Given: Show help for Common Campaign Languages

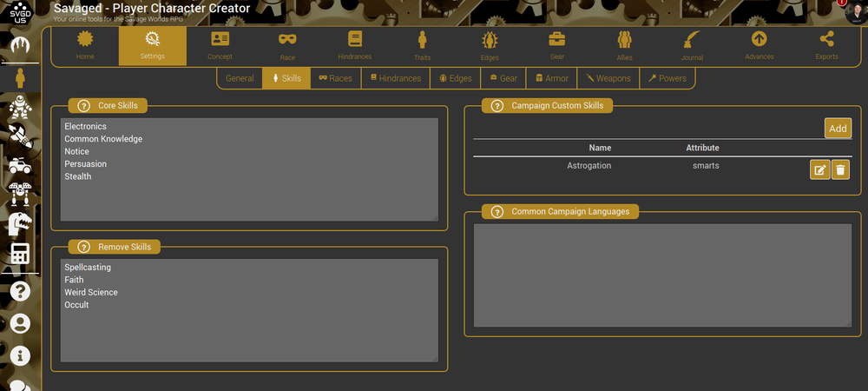Looking at the screenshot, I should (x=497, y=211).
